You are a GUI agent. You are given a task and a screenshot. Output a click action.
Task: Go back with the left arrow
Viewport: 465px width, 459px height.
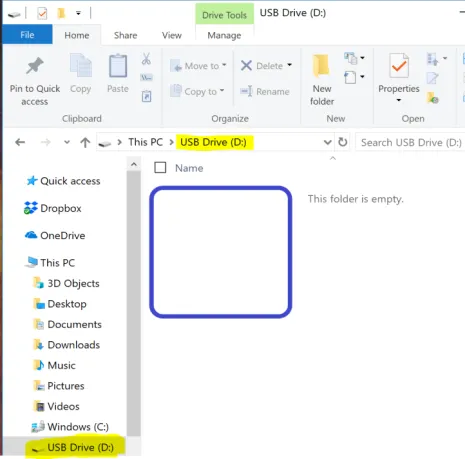tap(20, 142)
